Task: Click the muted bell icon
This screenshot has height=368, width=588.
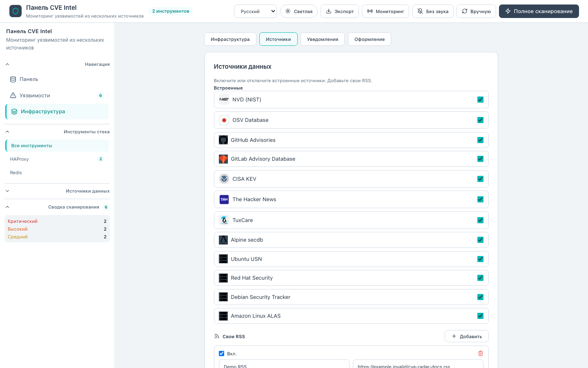Action: (420, 11)
